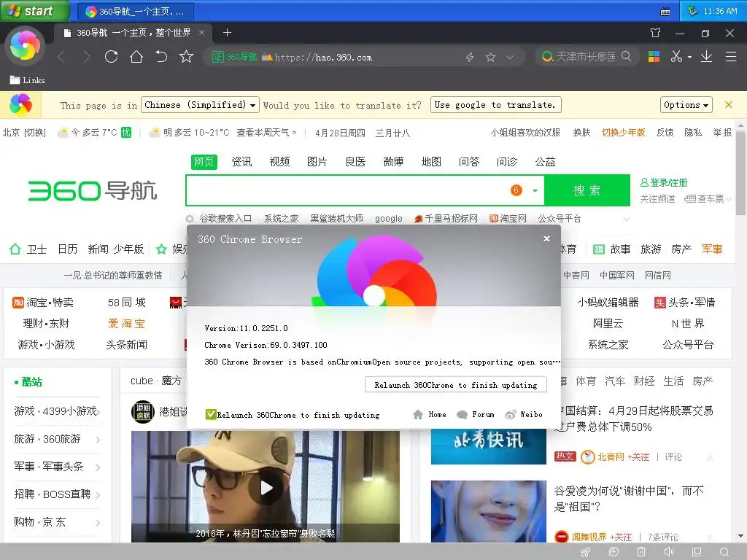This screenshot has width=747, height=560.
Task: Select the 资讯 search tab
Action: click(241, 162)
